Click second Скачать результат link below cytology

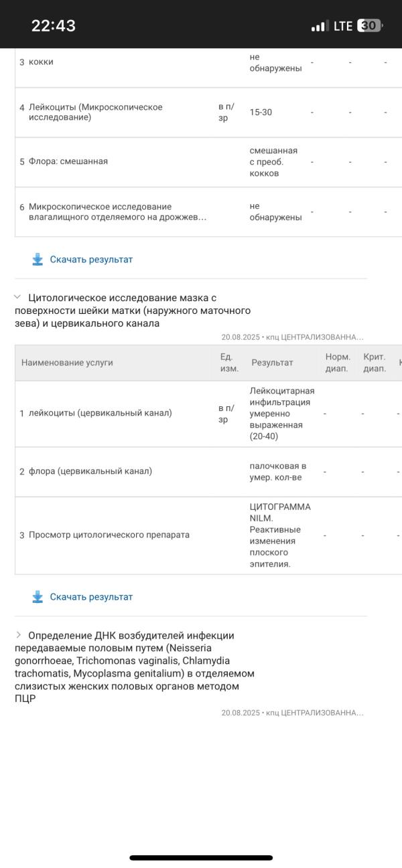91,597
